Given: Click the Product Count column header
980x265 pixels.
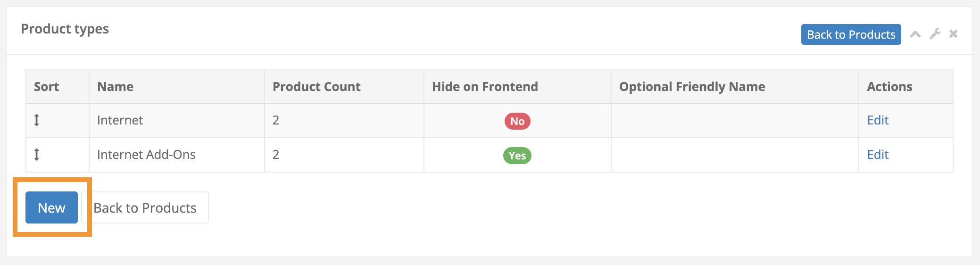Looking at the screenshot, I should coord(316,87).
